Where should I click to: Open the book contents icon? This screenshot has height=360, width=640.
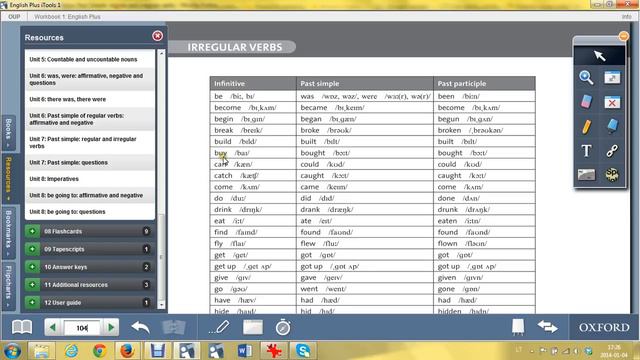(22, 327)
